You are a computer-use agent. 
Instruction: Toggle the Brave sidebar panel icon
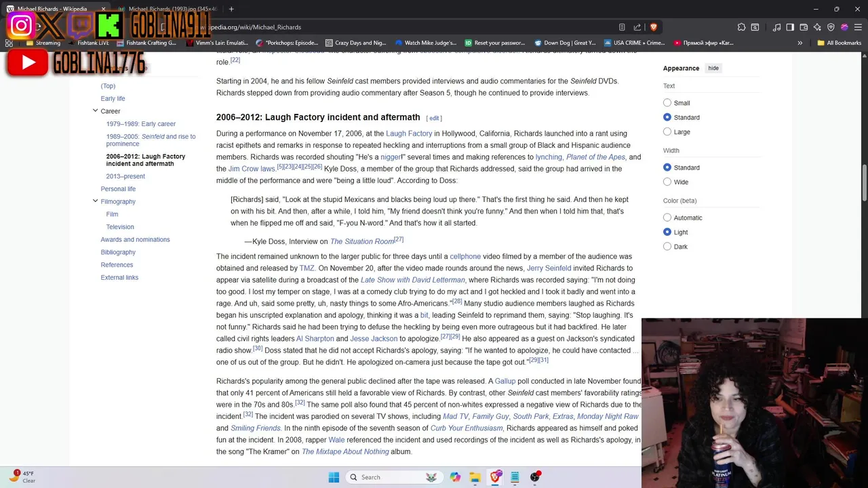tap(790, 27)
